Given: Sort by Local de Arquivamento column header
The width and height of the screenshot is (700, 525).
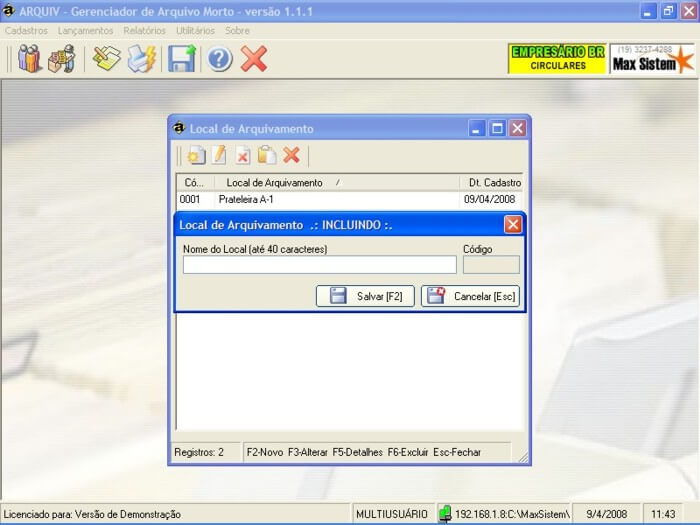Looking at the screenshot, I should pos(337,183).
